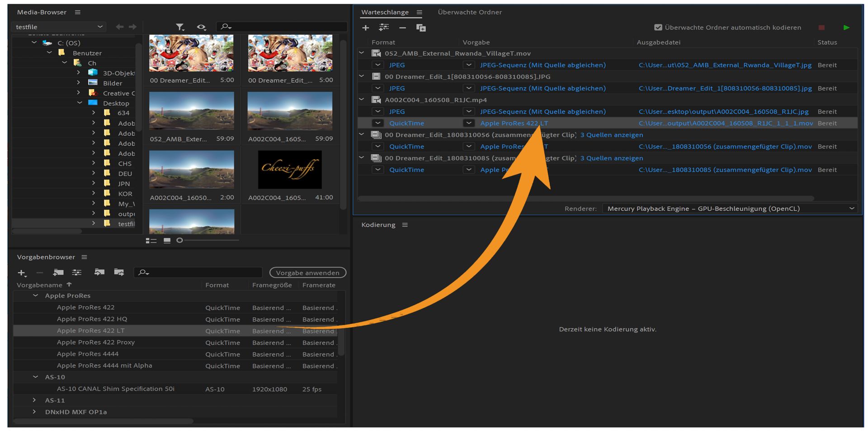Image resolution: width=868 pixels, height=437 pixels.
Task: Open the Kodierung panel menu
Action: [x=405, y=225]
